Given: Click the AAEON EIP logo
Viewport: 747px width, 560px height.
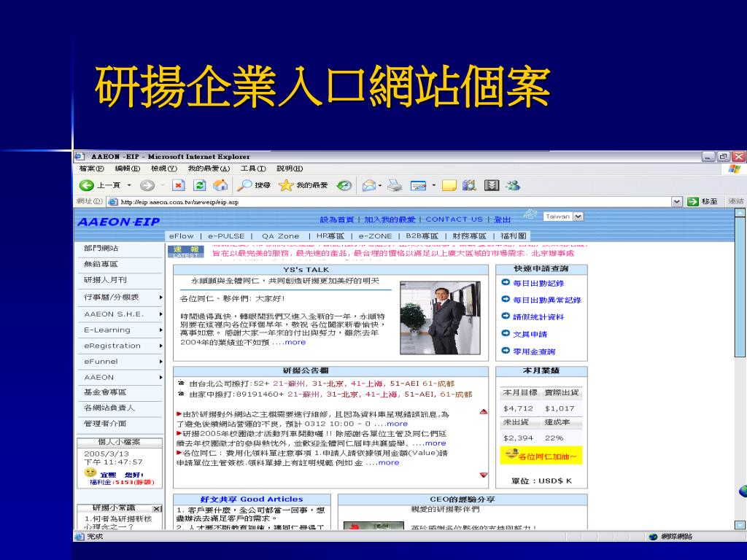Looking at the screenshot, I should [119, 222].
